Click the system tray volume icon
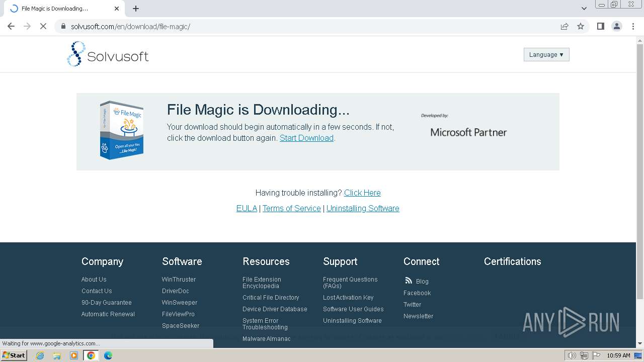The width and height of the screenshot is (644, 362). [x=572, y=355]
